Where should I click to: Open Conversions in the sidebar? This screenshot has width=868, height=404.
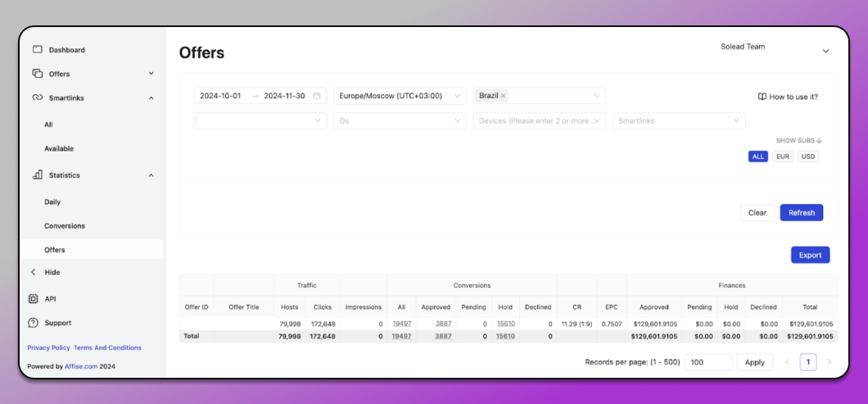coord(65,226)
